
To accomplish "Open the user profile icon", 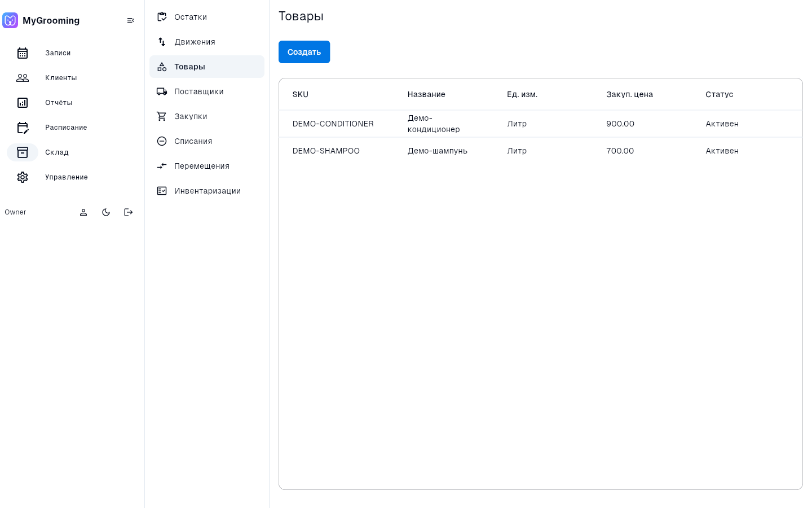I will [x=83, y=212].
